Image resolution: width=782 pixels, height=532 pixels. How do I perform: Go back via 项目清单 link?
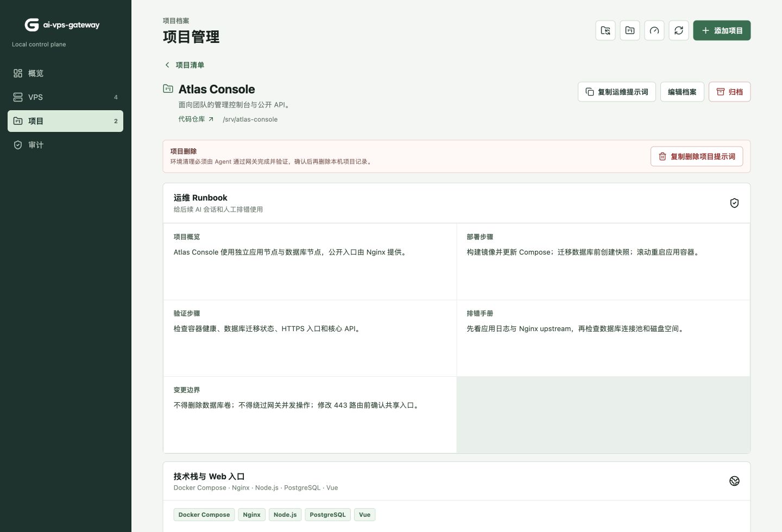pos(185,65)
